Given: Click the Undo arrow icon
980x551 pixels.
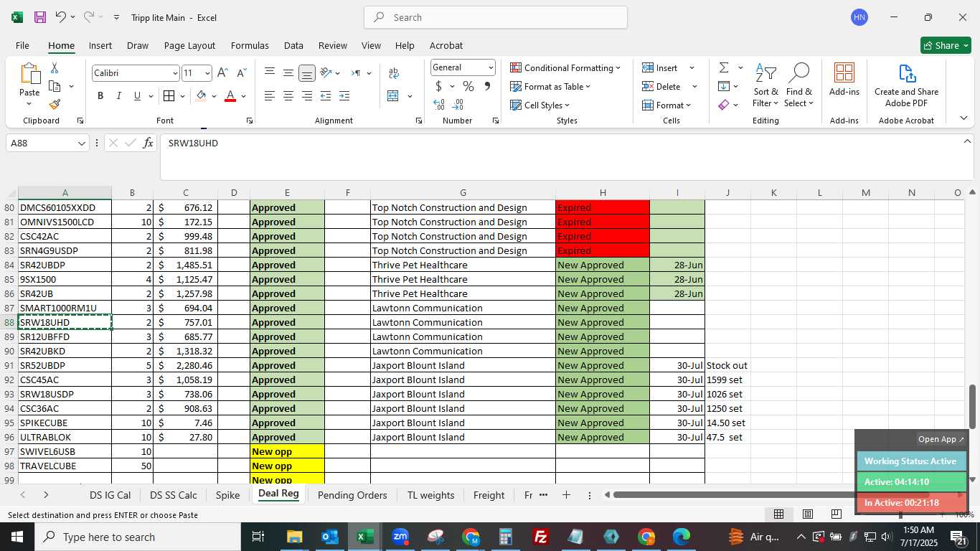Looking at the screenshot, I should tap(61, 17).
